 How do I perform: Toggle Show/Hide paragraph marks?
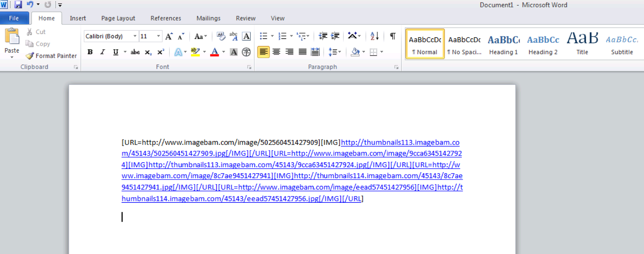(x=393, y=36)
